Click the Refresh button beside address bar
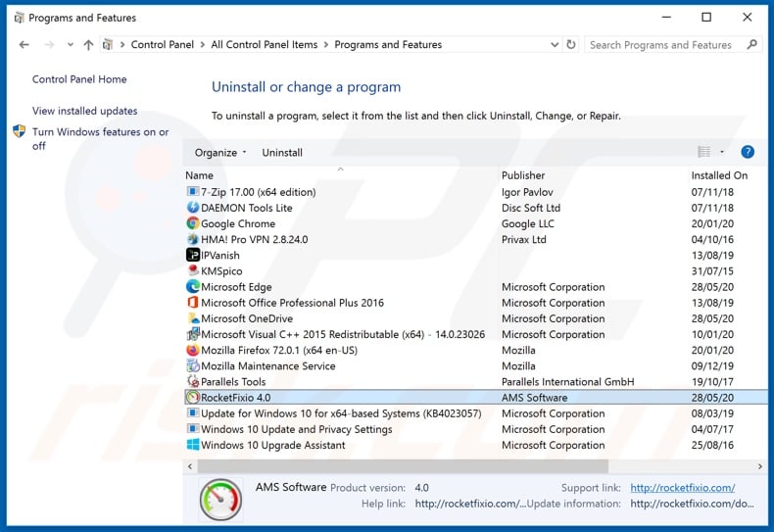The image size is (774, 532). 571,45
